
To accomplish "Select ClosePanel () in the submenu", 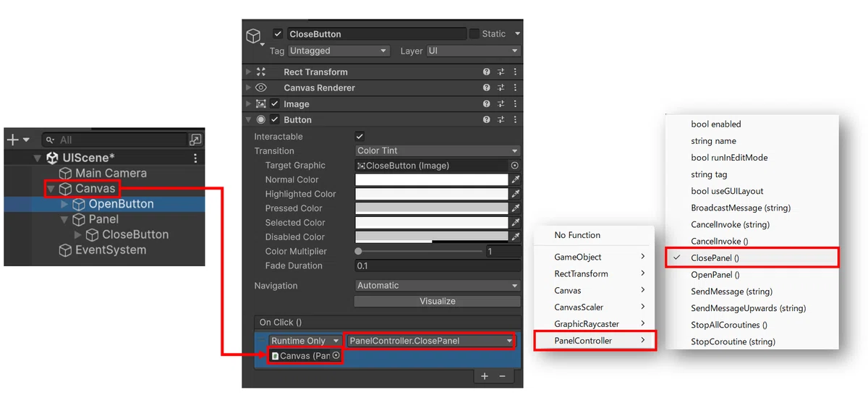I will 752,258.
